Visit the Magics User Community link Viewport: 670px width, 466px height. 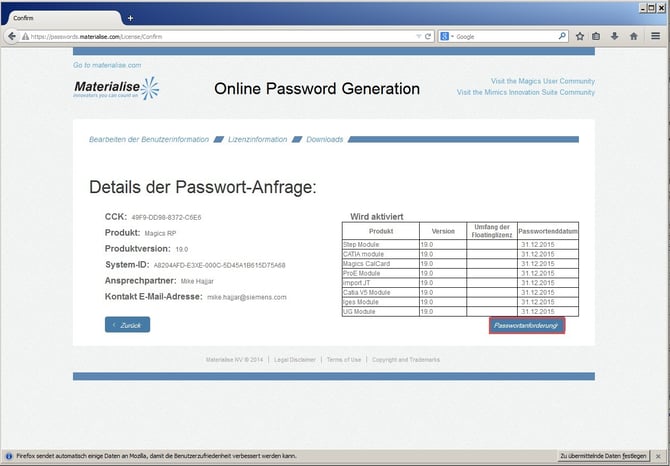[542, 81]
